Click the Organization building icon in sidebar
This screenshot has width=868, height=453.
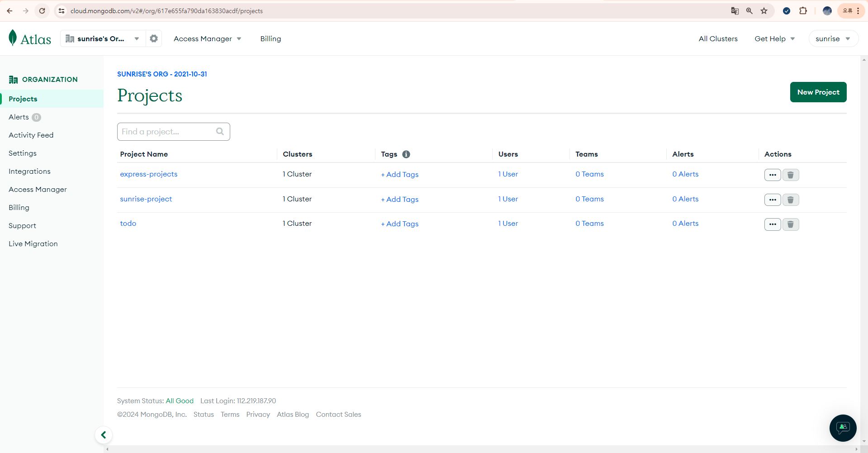[13, 80]
